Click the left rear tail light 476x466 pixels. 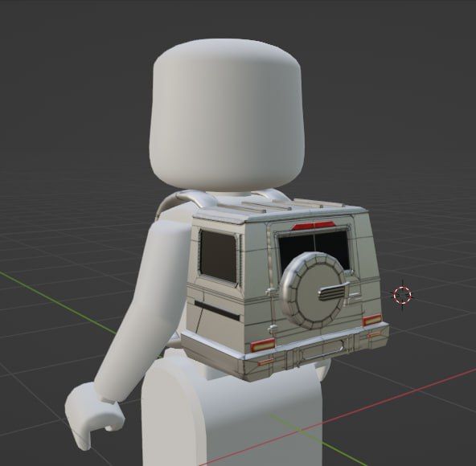(x=263, y=345)
